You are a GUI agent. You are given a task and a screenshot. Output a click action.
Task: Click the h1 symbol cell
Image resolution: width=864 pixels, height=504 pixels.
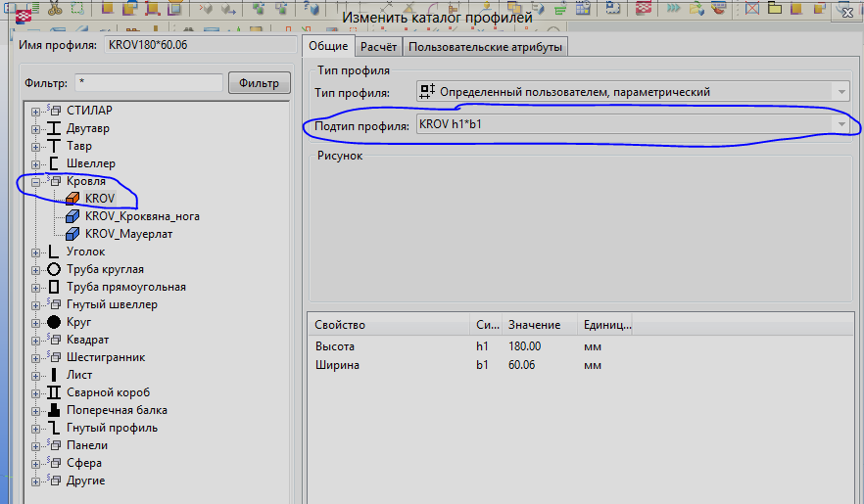coord(482,346)
